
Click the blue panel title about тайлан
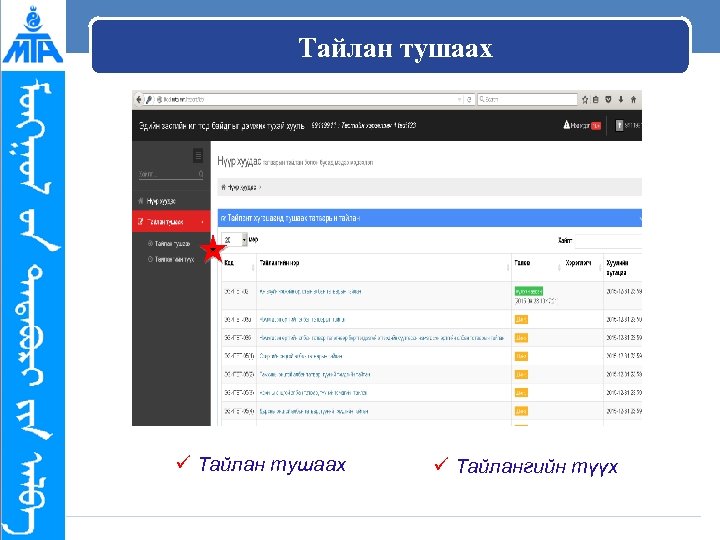(x=293, y=218)
